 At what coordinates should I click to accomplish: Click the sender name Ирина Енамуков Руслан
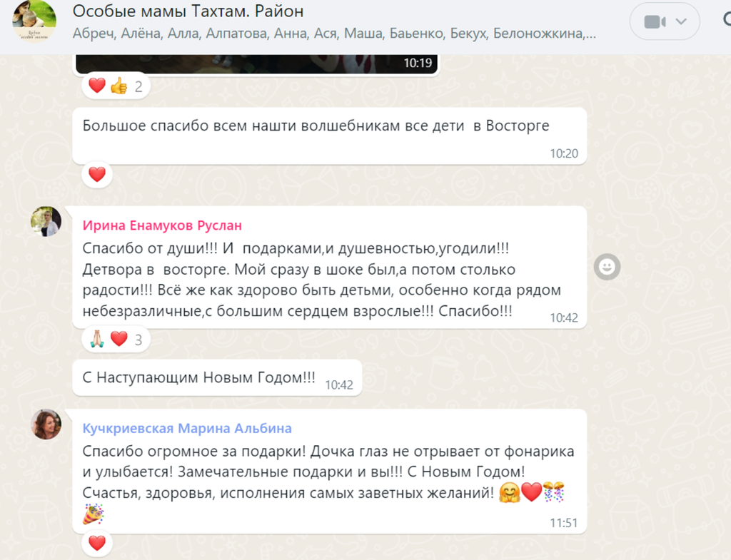coord(162,225)
